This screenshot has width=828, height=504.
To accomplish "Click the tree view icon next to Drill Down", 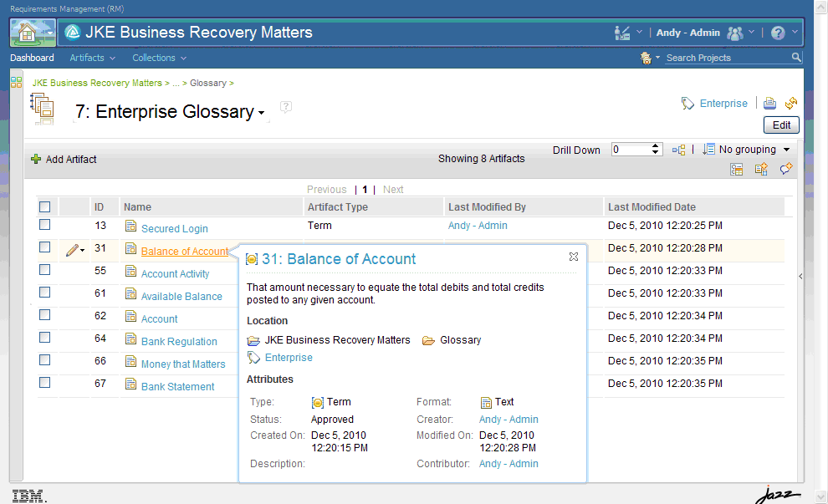I will (x=678, y=150).
